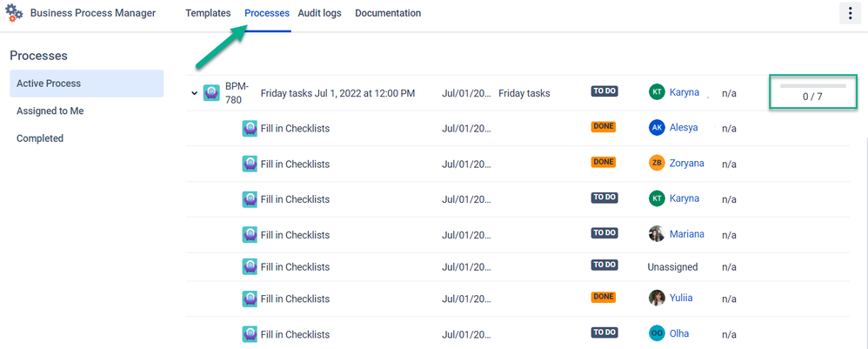The image size is (868, 349).
Task: Click the BPM-780 issue type icon
Action: 211,93
